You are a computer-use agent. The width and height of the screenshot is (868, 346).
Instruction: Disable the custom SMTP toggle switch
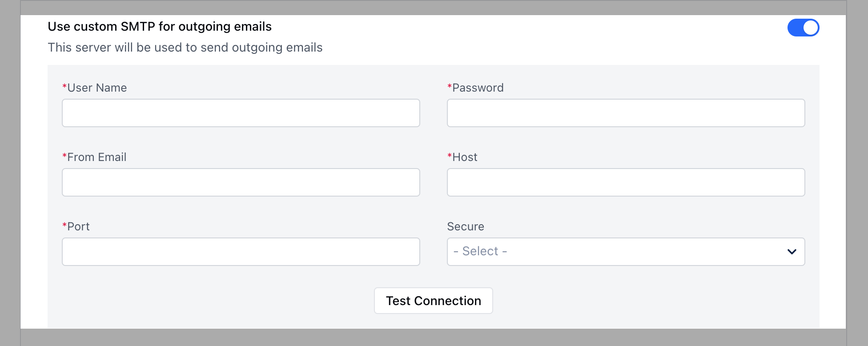pos(803,27)
